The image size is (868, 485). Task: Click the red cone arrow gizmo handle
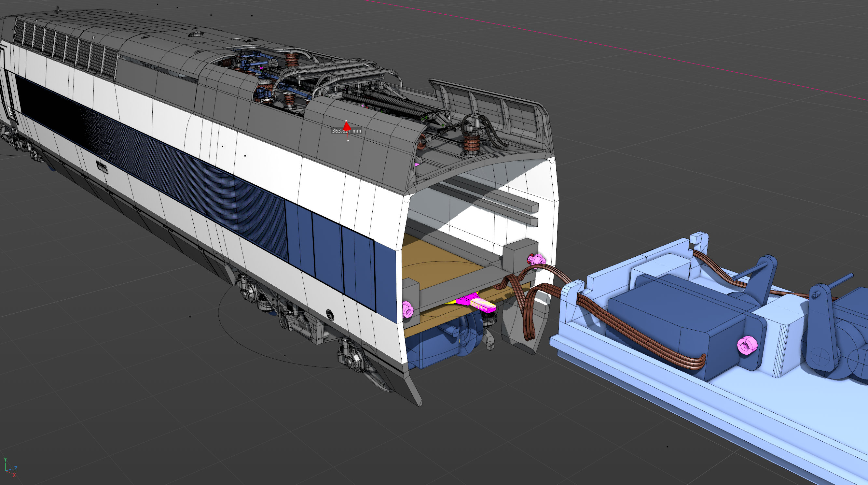tap(346, 125)
